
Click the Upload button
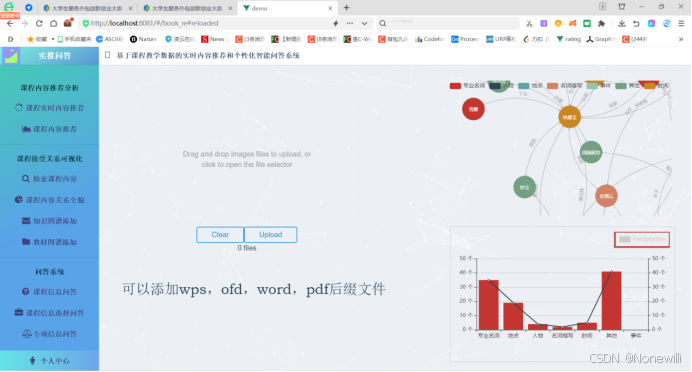pyautogui.click(x=271, y=235)
